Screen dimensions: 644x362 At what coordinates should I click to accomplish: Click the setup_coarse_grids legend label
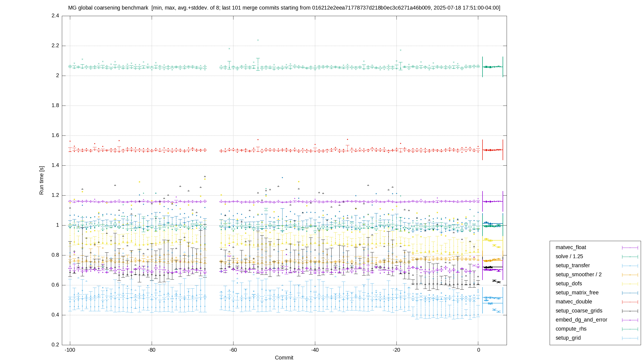pyautogui.click(x=579, y=311)
